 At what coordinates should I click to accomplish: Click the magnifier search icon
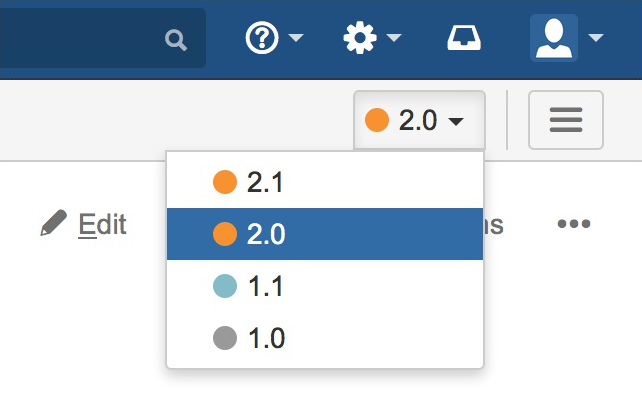click(176, 40)
